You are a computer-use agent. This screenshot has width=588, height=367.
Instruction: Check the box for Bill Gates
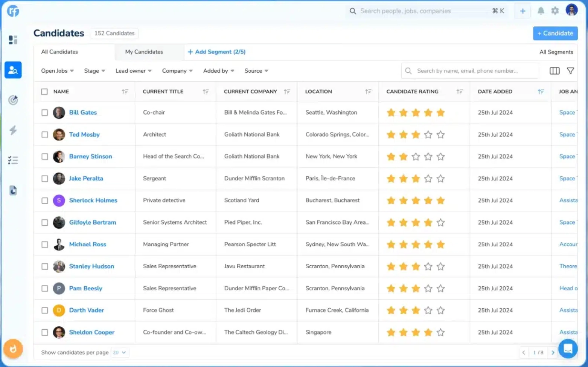click(x=44, y=113)
